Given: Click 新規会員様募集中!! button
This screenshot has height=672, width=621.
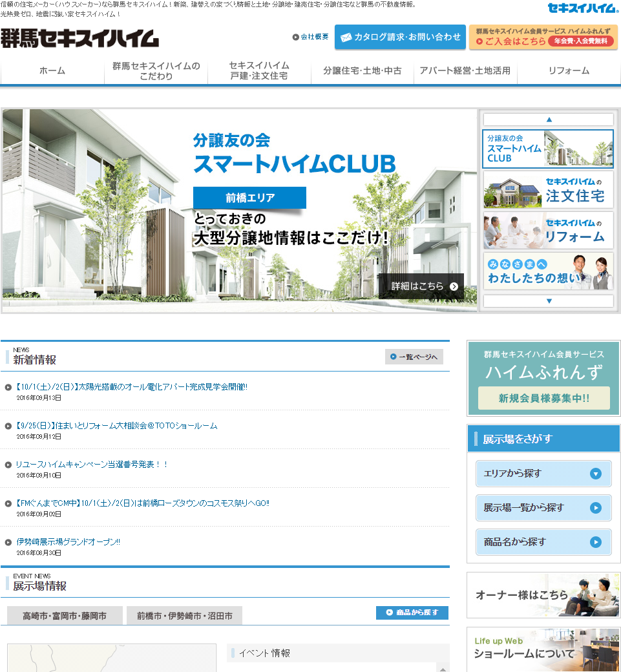Looking at the screenshot, I should point(544,398).
